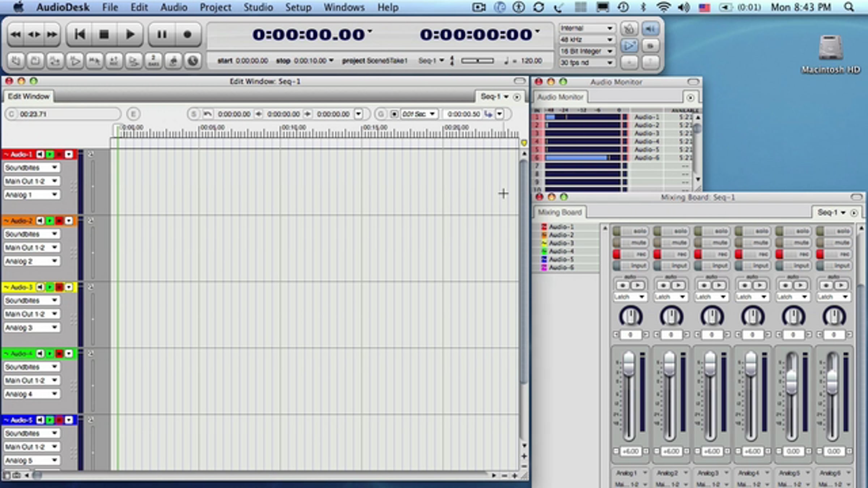Click the Fast Forward transport button
868x488 pixels.
52,35
